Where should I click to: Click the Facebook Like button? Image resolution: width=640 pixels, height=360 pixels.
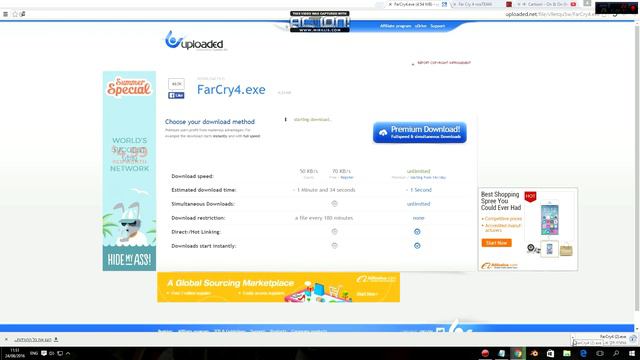(x=176, y=95)
